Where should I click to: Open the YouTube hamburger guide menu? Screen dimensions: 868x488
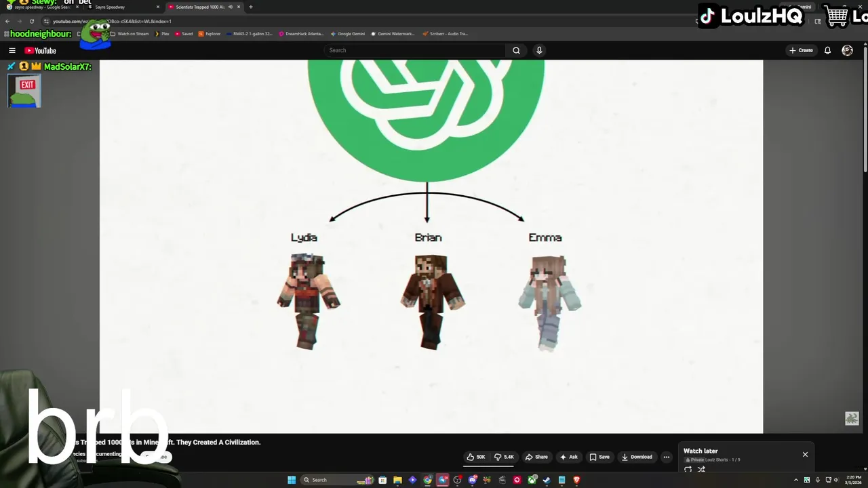[12, 50]
